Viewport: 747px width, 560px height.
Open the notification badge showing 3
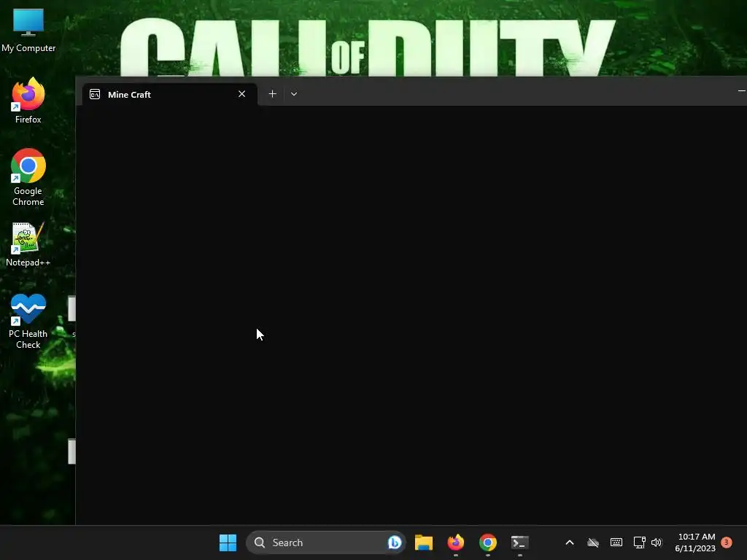pos(727,542)
